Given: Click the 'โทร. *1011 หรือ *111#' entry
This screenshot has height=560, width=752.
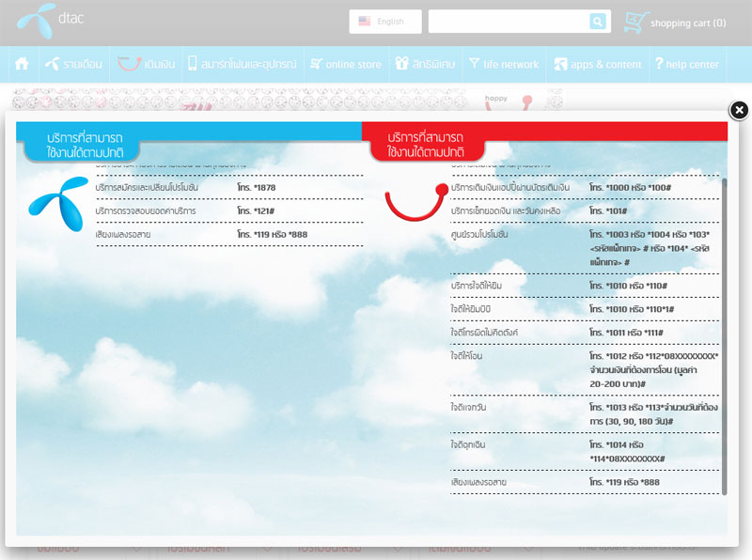Looking at the screenshot, I should tap(626, 333).
